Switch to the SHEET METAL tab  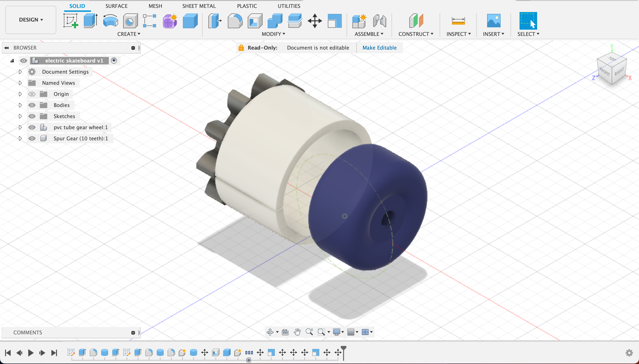[x=199, y=6]
